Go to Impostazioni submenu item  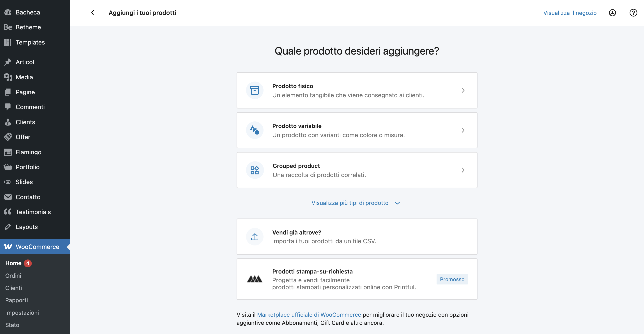point(22,313)
